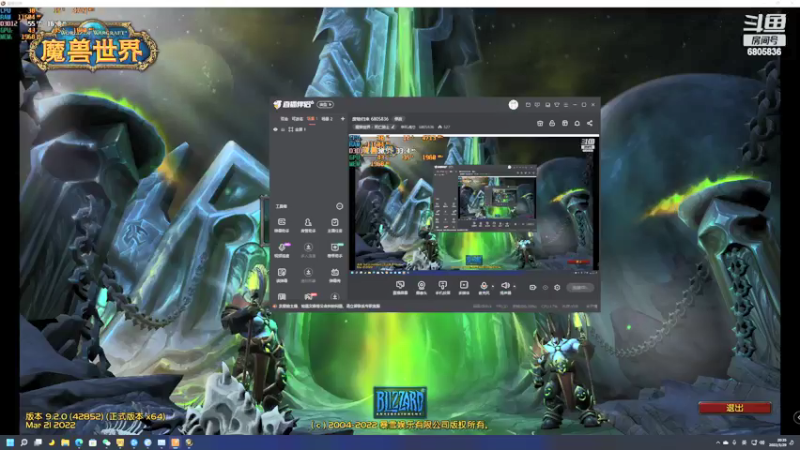Open the tab just left of active scene tab
The image size is (800, 450).
tap(297, 118)
